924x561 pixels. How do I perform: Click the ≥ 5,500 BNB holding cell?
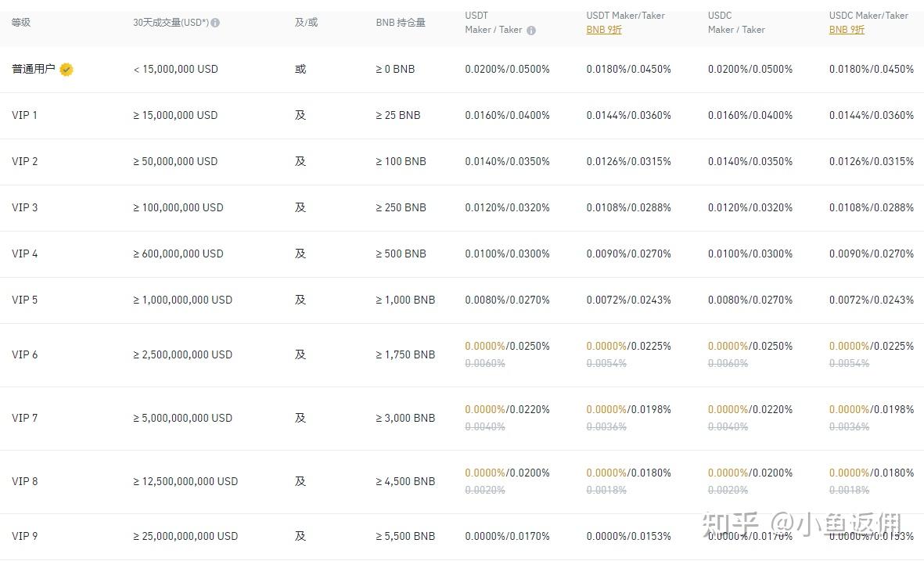point(405,536)
